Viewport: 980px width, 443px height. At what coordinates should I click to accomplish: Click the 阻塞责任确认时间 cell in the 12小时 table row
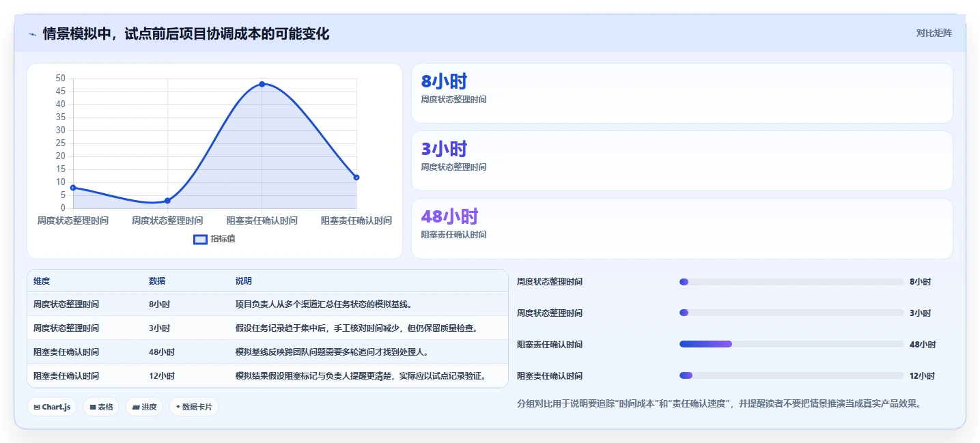66,376
